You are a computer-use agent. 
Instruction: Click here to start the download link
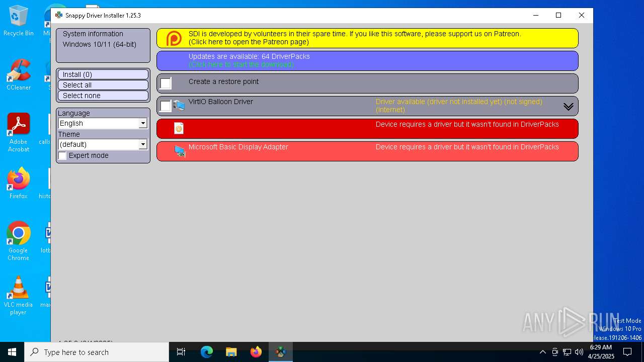[241, 64]
